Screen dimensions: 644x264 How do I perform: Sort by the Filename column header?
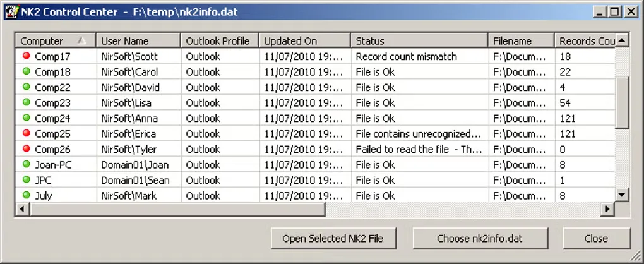521,40
